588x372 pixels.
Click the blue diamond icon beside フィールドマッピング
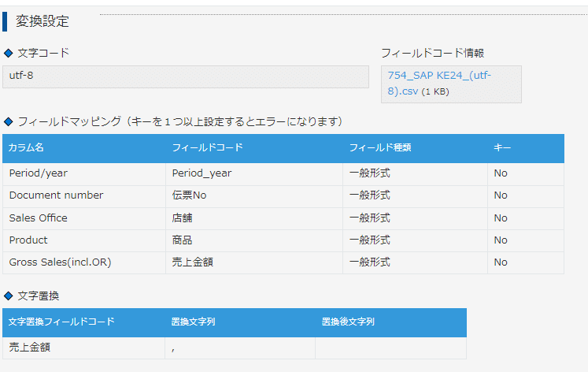click(8, 121)
